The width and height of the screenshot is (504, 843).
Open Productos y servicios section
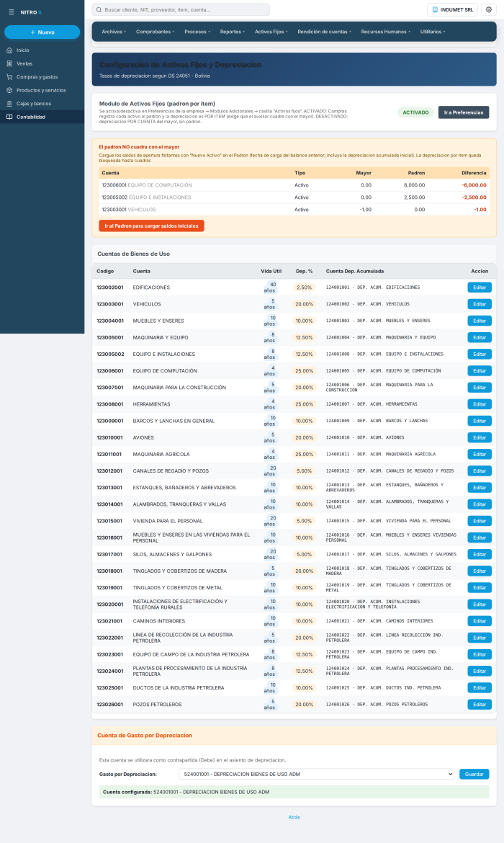(x=42, y=90)
